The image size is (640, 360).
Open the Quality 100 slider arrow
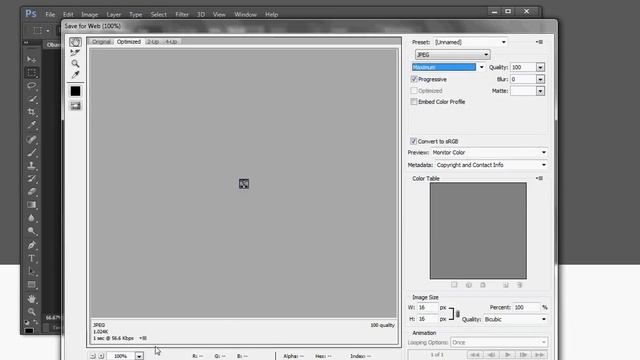[540, 67]
